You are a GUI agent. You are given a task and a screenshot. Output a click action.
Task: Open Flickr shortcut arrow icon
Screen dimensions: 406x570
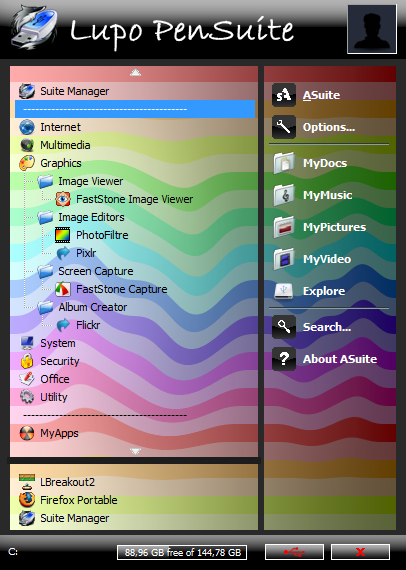point(63,325)
